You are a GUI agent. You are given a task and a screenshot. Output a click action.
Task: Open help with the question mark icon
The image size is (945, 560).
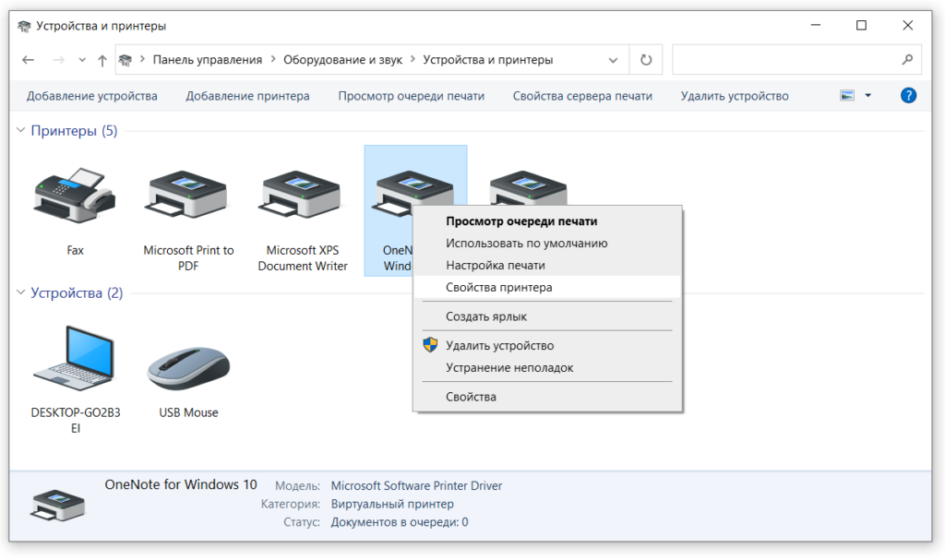pyautogui.click(x=908, y=96)
